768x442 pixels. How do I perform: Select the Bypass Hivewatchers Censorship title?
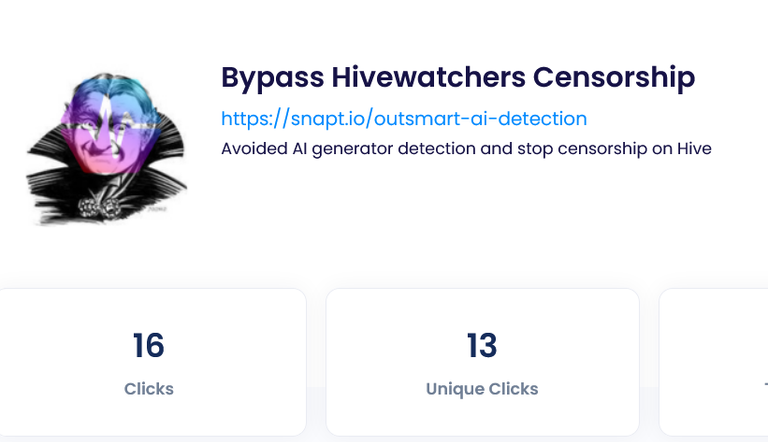click(458, 78)
